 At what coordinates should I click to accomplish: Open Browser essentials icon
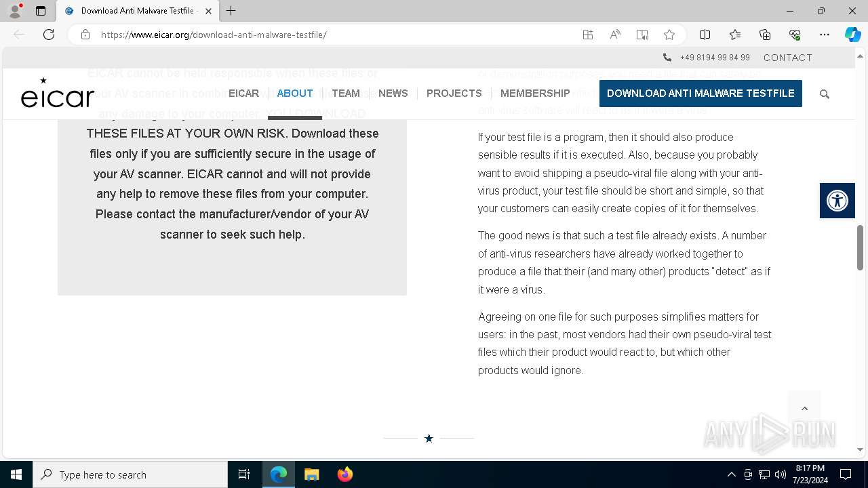coord(795,35)
